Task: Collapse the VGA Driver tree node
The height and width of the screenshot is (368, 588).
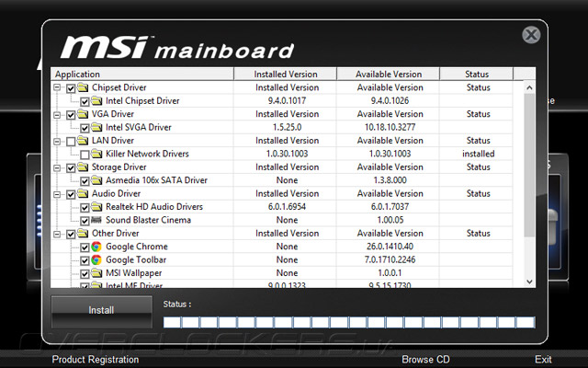Action: 57,114
